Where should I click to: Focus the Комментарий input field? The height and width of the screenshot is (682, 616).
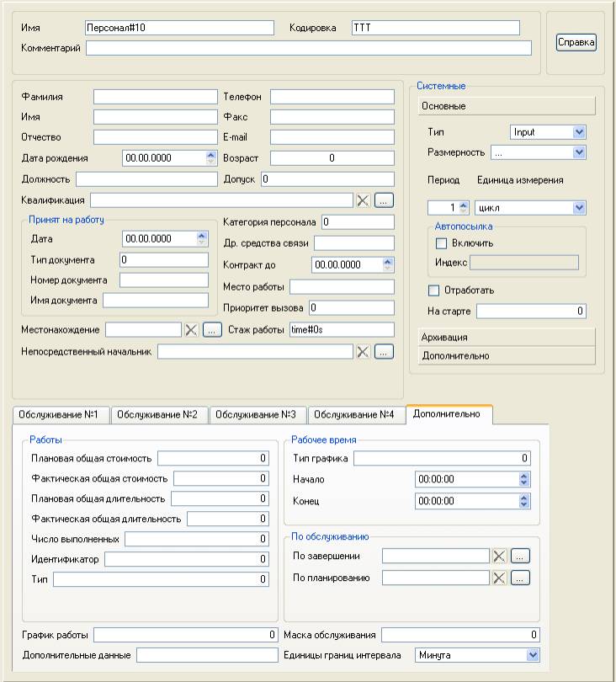309,48
